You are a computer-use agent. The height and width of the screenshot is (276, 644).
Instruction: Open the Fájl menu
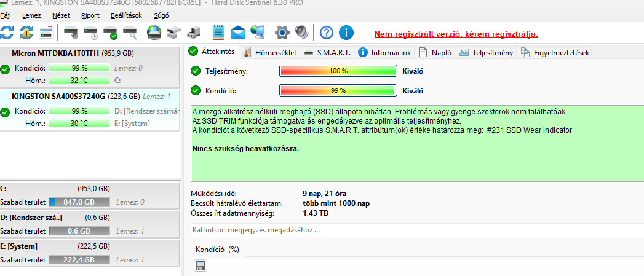[x=6, y=15]
